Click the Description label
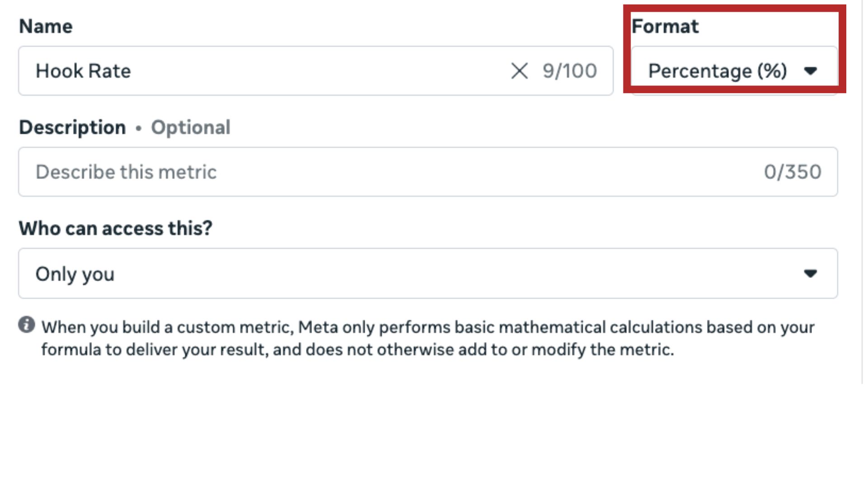The height and width of the screenshot is (488, 868). [x=72, y=127]
